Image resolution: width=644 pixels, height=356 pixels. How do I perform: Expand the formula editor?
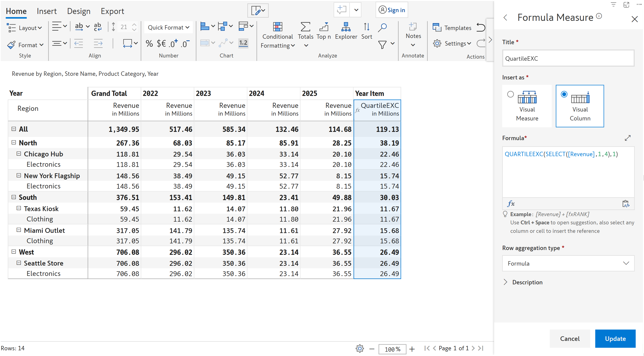pyautogui.click(x=628, y=138)
